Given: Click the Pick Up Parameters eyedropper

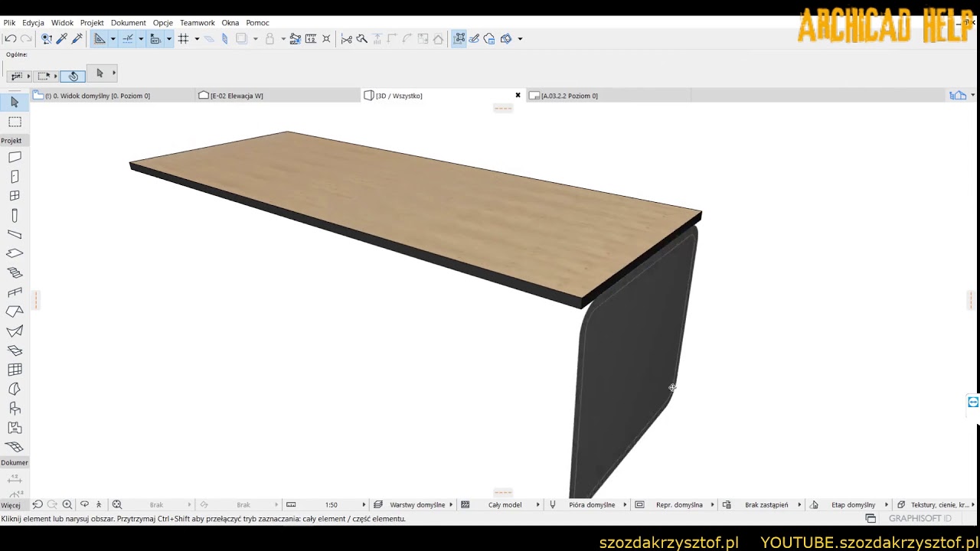Looking at the screenshot, I should pyautogui.click(x=62, y=38).
